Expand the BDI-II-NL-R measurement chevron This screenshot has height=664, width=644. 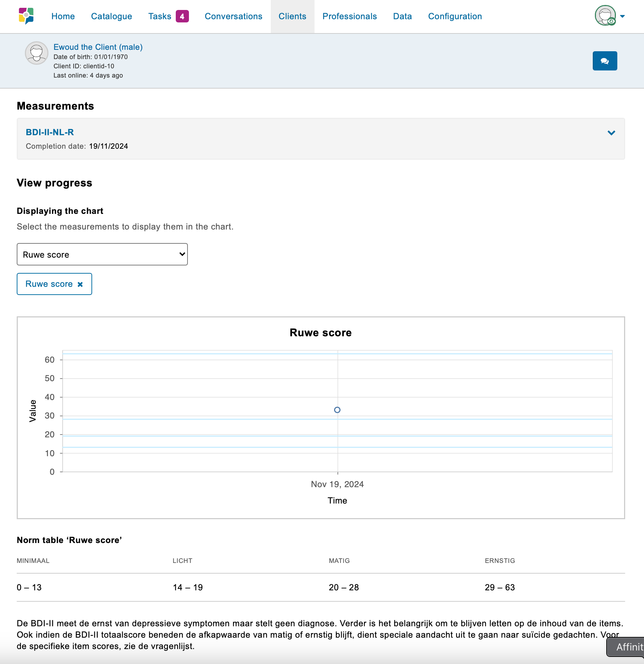(x=611, y=133)
